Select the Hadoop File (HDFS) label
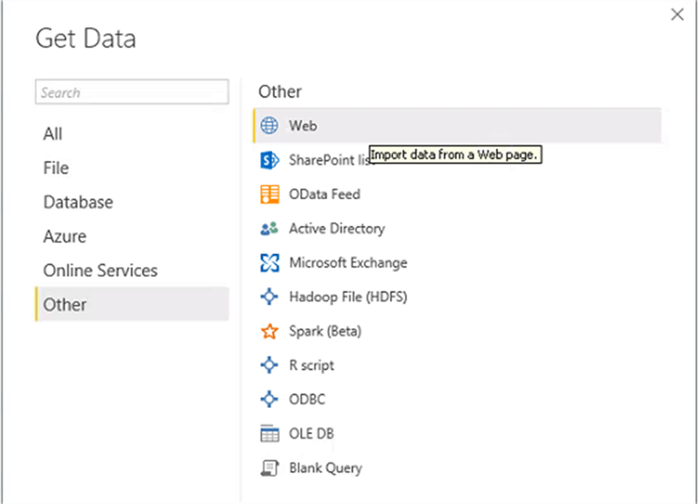This screenshot has width=699, height=504. click(348, 297)
